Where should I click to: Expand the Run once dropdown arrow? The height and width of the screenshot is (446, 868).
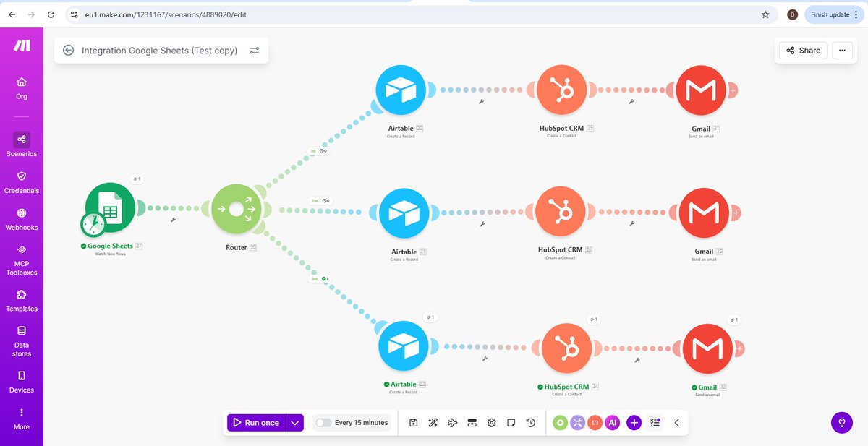[294, 423]
